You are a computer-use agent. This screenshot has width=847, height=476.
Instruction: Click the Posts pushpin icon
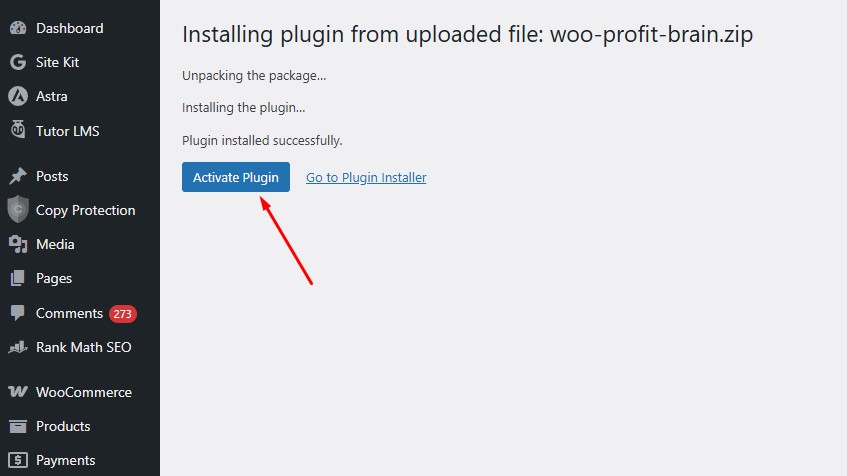click(17, 176)
